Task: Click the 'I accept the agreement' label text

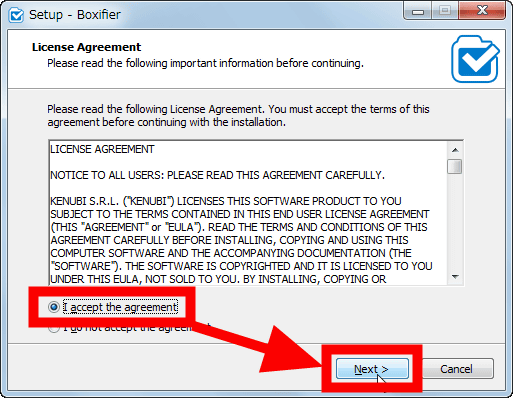Action: click(x=120, y=307)
